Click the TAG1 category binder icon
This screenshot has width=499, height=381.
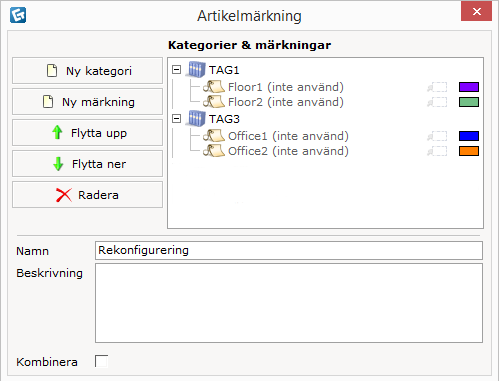point(196,70)
